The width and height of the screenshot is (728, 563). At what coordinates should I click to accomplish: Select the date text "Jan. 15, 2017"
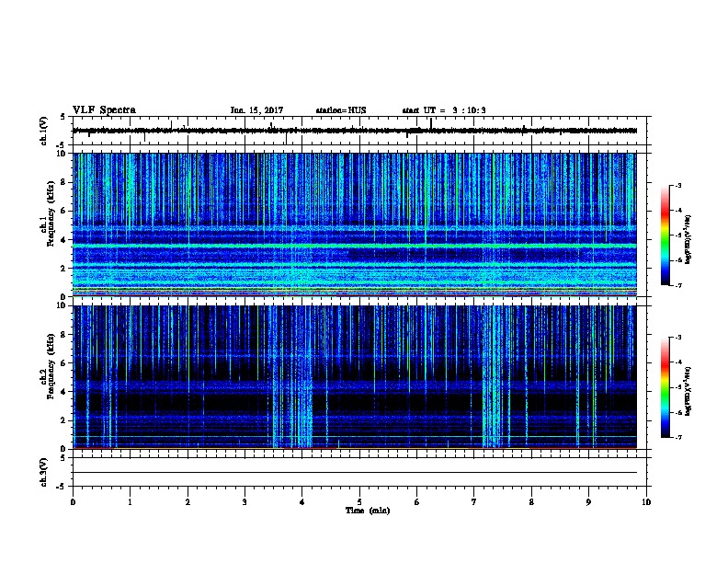click(256, 110)
